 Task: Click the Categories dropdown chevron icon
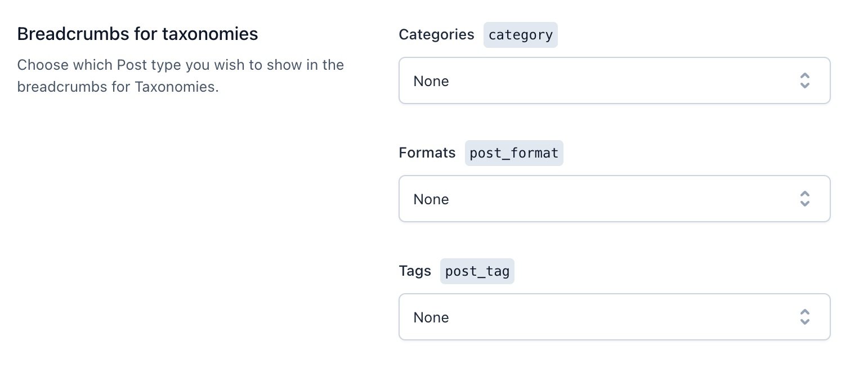[805, 81]
